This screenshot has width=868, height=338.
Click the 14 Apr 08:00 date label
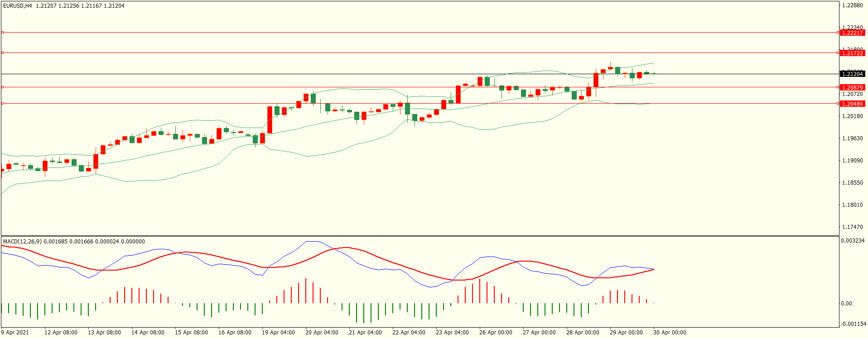(148, 333)
